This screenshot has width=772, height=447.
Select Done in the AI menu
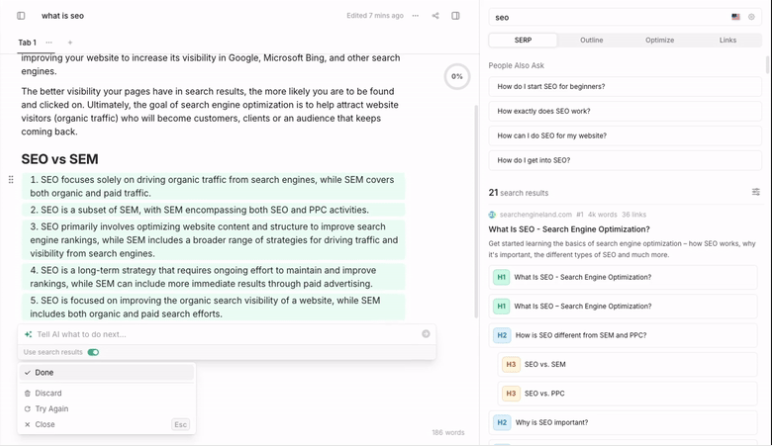click(x=106, y=373)
